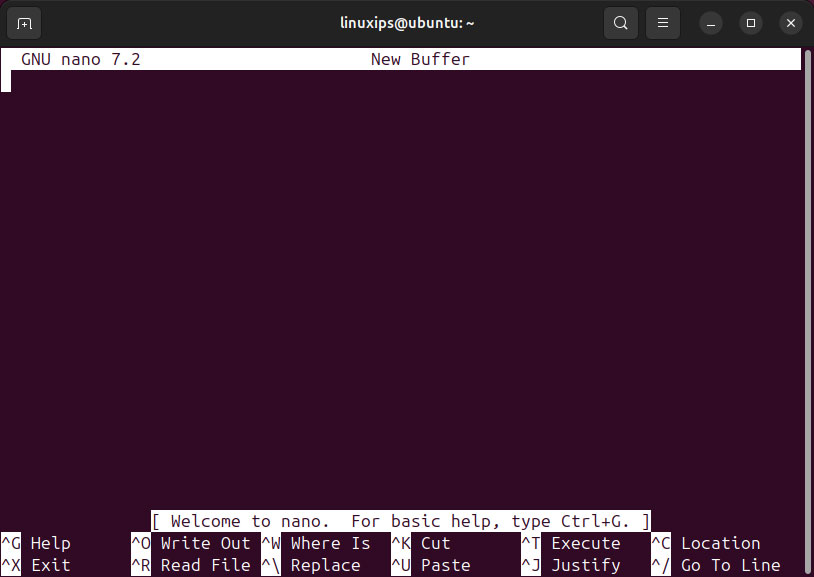
Task: Click Read File in the shortcut bar
Action: (x=205, y=565)
